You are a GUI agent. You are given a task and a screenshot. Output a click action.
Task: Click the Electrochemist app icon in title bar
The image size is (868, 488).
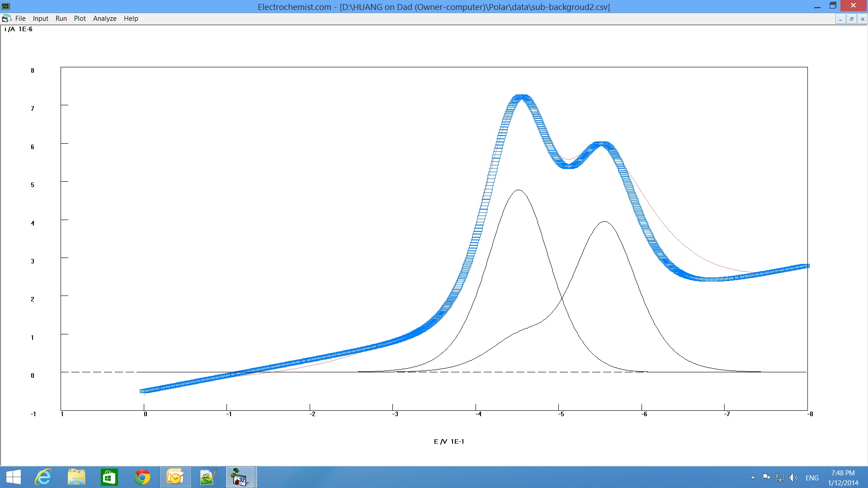(x=5, y=6)
